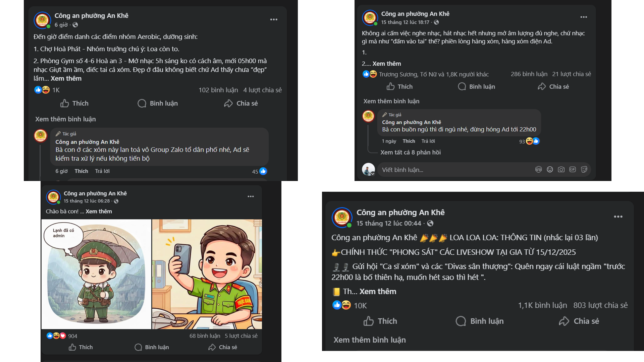The width and height of the screenshot is (644, 362).
Task: Click the avatar sticker icon in comment box
Action: (538, 170)
